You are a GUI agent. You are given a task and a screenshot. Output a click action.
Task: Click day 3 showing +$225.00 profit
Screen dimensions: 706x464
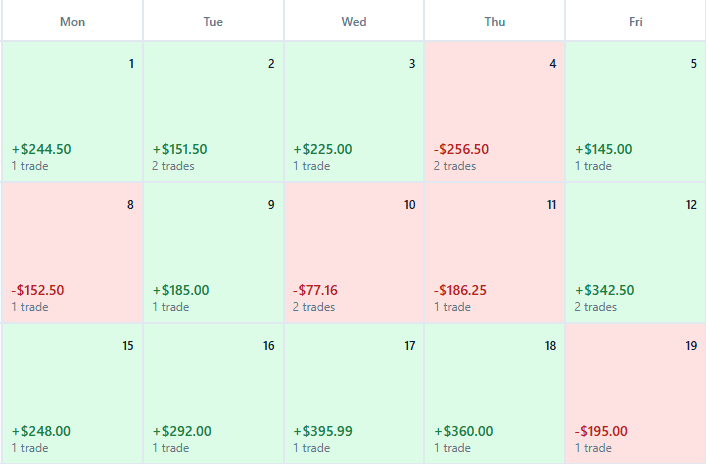click(x=354, y=112)
